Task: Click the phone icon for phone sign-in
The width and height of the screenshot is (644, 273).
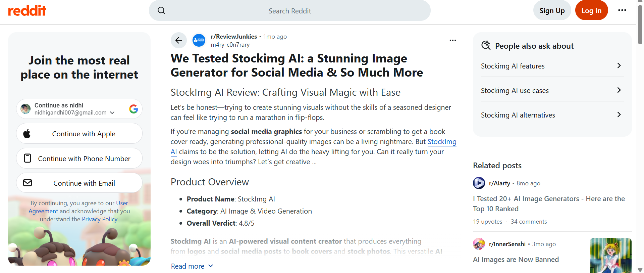Action: [28, 158]
